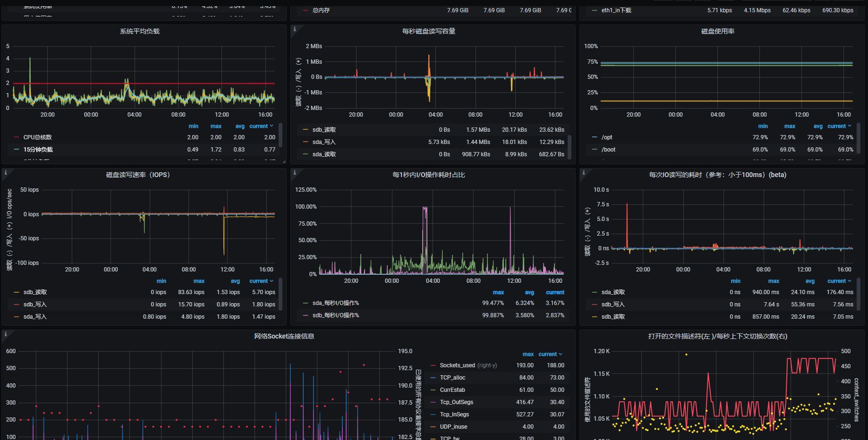The height and width of the screenshot is (440, 868).
Task: Toggle CPU总核数 series in load legend
Action: point(38,137)
